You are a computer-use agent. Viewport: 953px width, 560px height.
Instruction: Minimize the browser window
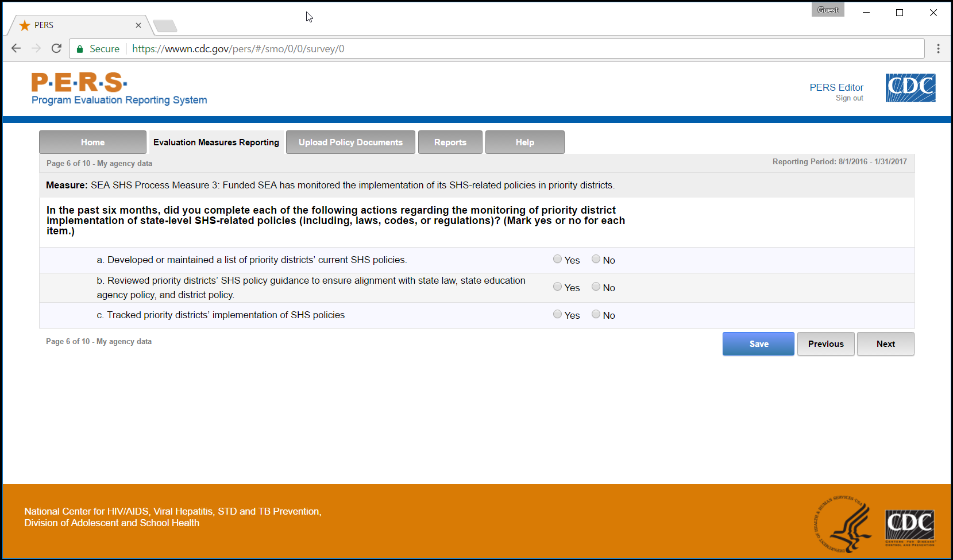(866, 13)
